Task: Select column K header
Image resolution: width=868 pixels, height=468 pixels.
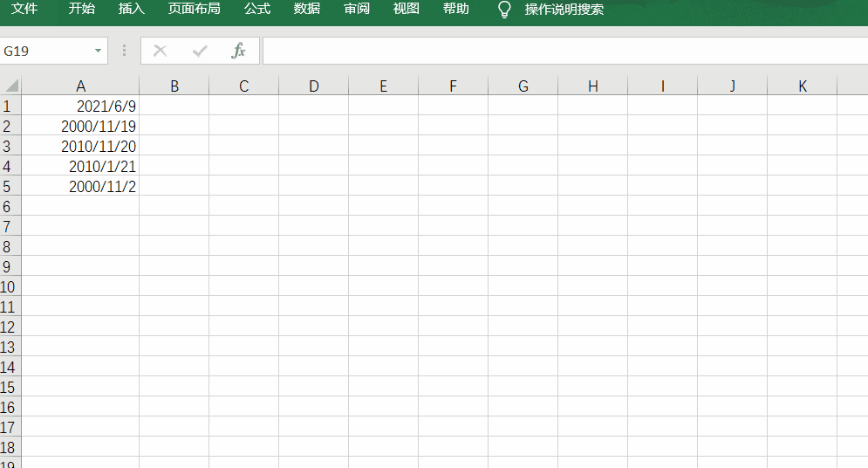Action: click(802, 86)
